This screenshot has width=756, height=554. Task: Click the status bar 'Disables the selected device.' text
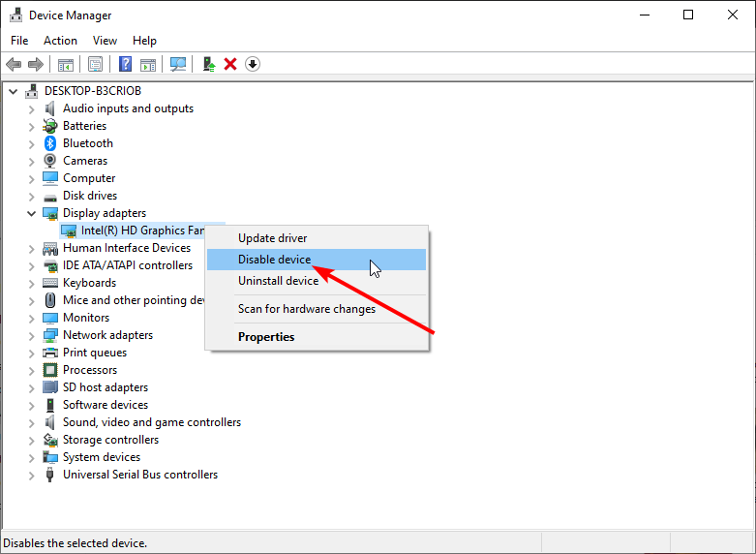(76, 543)
